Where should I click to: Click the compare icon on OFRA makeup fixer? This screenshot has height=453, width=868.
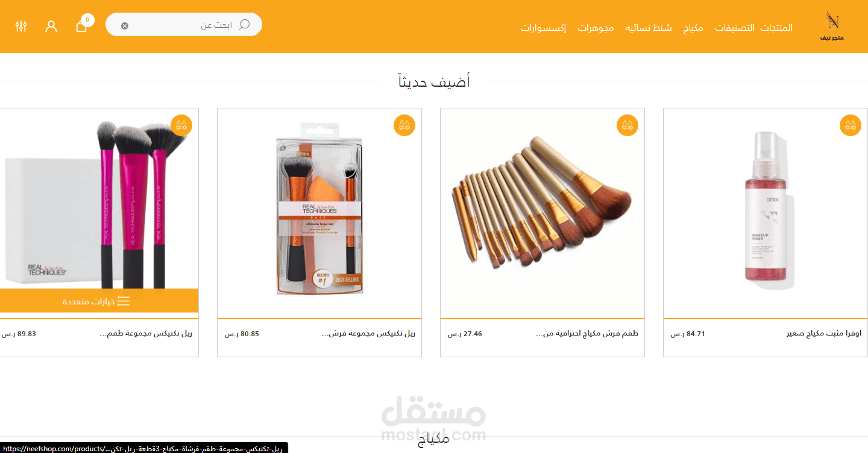click(x=851, y=125)
